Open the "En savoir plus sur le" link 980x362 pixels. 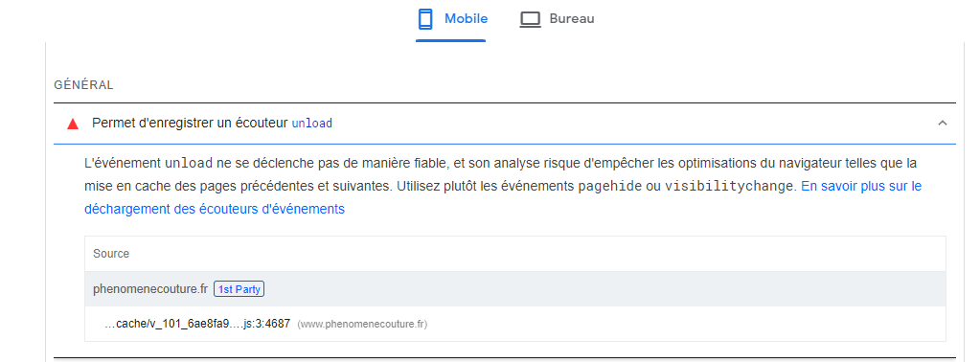(x=860, y=187)
